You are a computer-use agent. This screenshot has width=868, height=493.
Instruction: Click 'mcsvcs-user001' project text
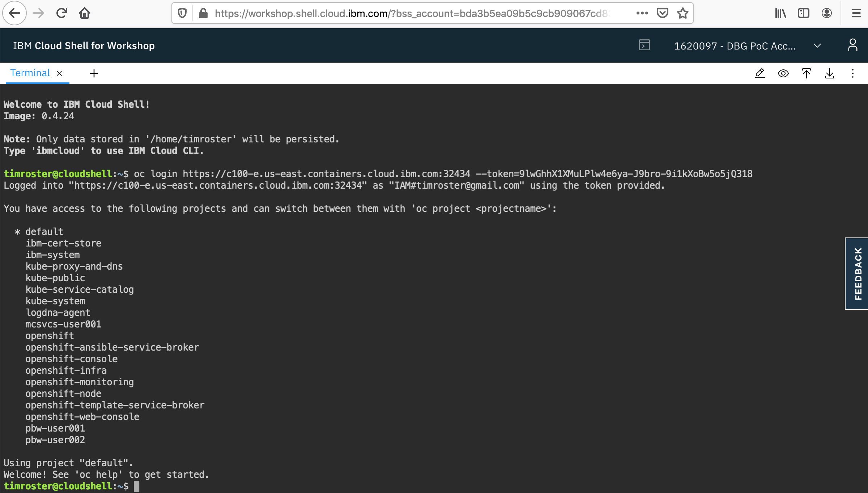tap(63, 324)
